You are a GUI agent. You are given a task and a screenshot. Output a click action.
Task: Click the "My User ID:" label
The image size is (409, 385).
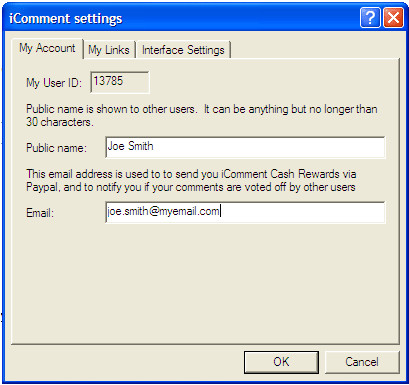[54, 83]
